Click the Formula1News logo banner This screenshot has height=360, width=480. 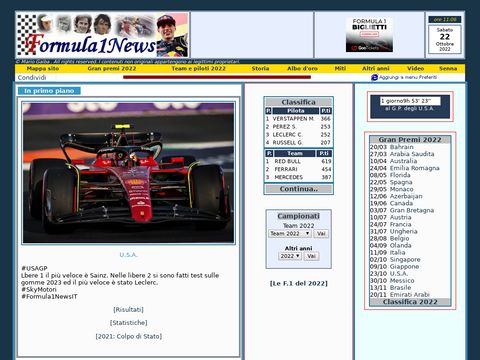(102, 35)
